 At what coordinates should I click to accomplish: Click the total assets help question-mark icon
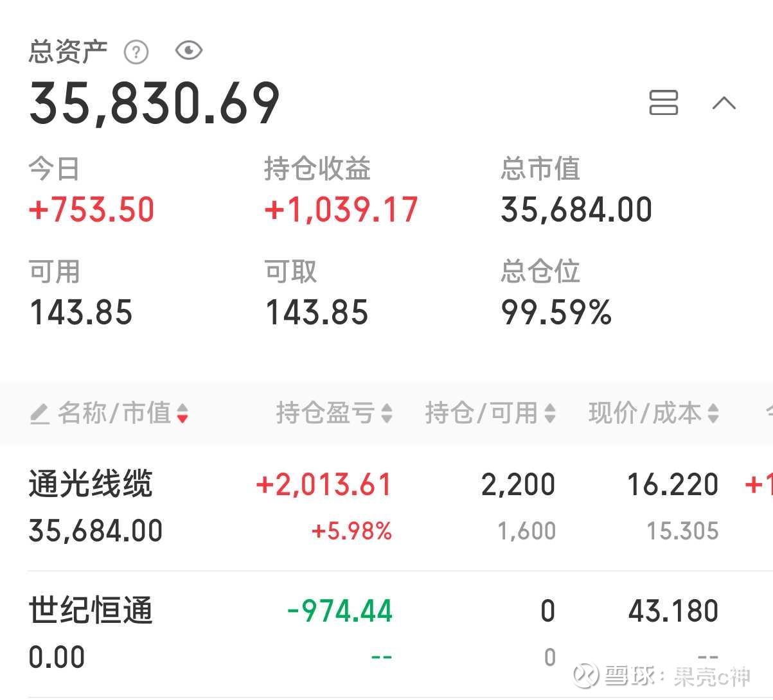pyautogui.click(x=136, y=52)
